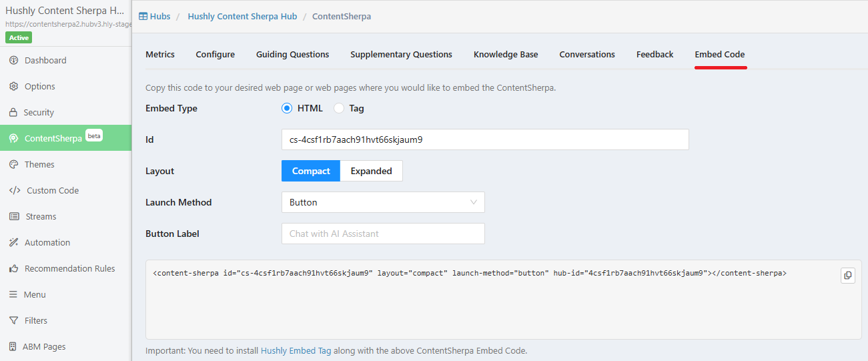Click the Embed Type label
The image size is (868, 361).
coord(171,108)
